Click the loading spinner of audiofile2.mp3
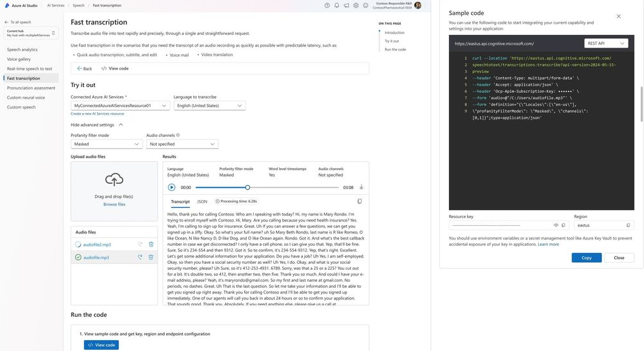 pyautogui.click(x=78, y=245)
